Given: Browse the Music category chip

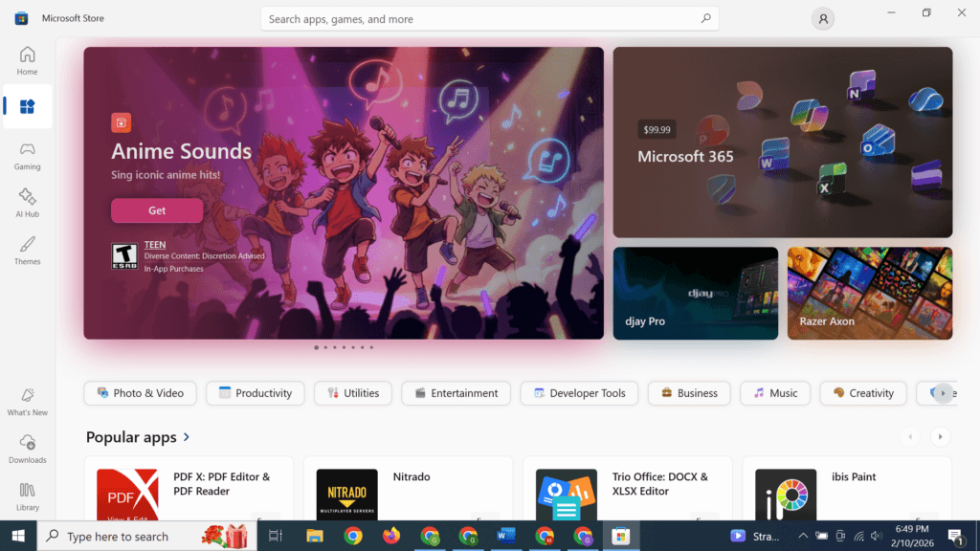Looking at the screenshot, I should coord(774,393).
